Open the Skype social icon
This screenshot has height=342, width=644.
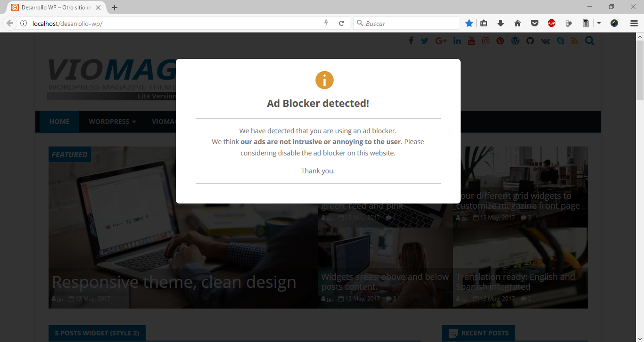coord(561,41)
